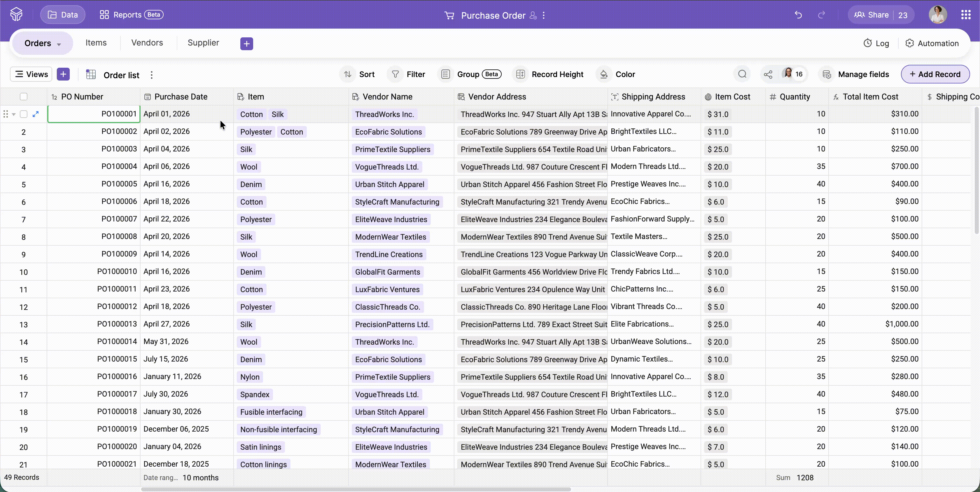Open the apps grid launcher
Image resolution: width=980 pixels, height=492 pixels.
coord(965,15)
